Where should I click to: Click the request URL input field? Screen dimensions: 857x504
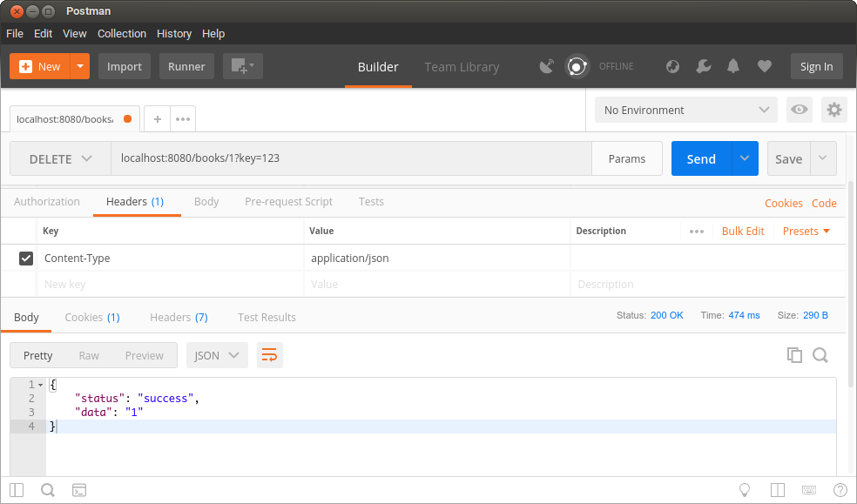tap(350, 159)
